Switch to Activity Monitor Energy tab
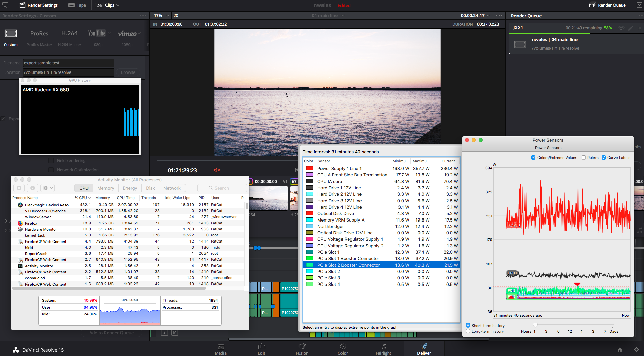The height and width of the screenshot is (356, 644). (x=130, y=188)
